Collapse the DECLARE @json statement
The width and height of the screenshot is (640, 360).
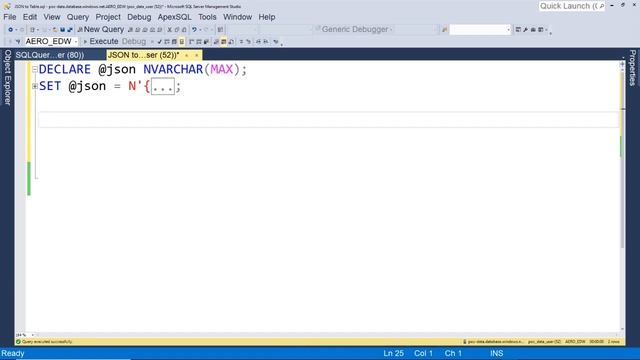tap(35, 70)
